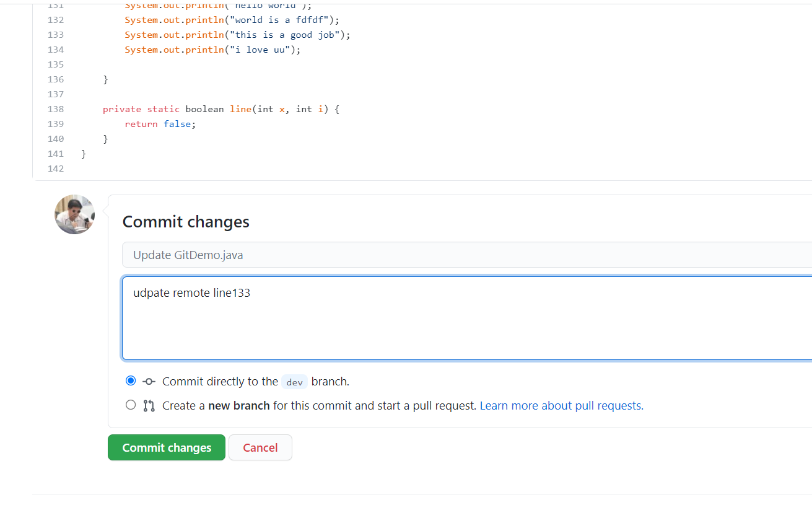Click the Commit changes green button
Image resolution: width=812 pixels, height=505 pixels.
[167, 447]
